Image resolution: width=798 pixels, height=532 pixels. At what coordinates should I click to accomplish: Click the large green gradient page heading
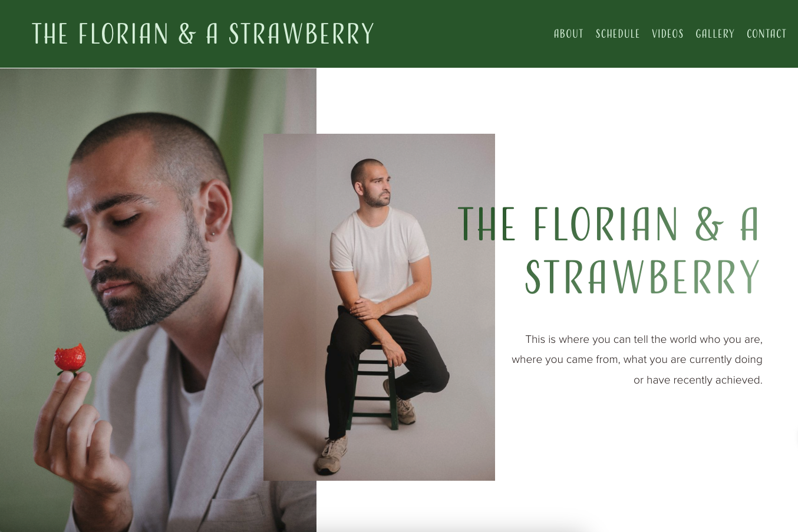coord(609,250)
